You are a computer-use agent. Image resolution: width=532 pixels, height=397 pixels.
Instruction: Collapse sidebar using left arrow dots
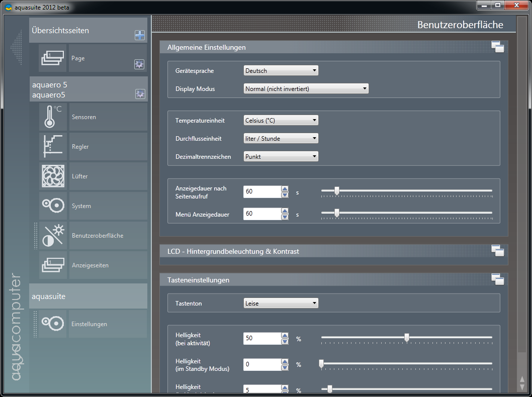click(16, 47)
